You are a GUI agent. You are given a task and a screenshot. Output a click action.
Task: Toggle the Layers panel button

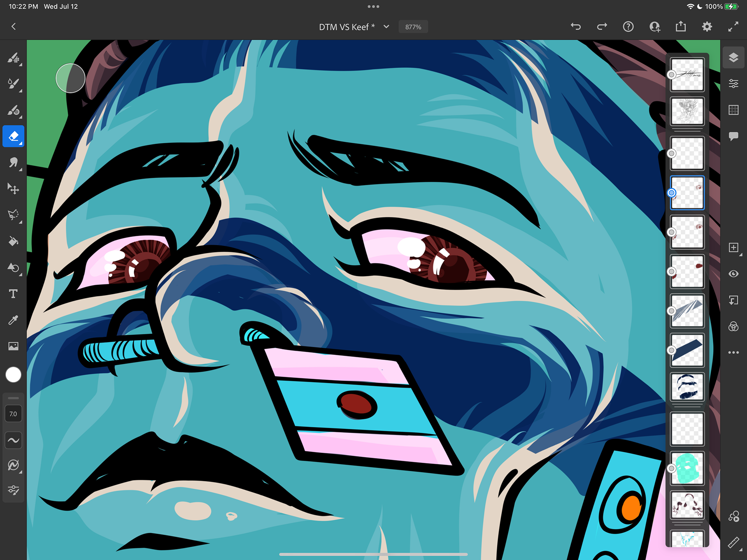coord(733,58)
